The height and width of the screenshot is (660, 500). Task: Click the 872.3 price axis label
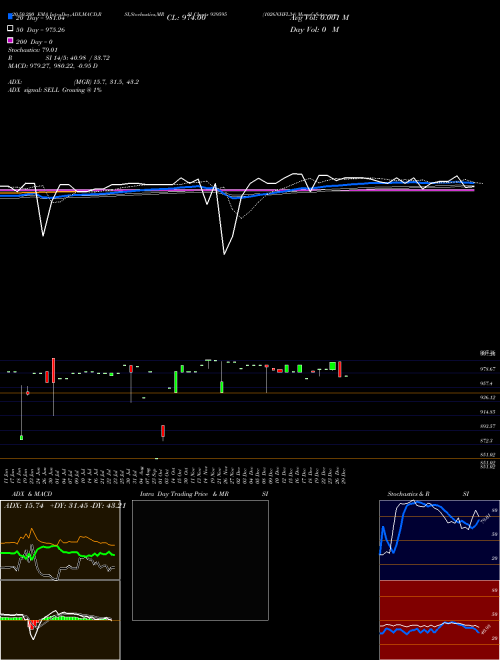point(487,440)
